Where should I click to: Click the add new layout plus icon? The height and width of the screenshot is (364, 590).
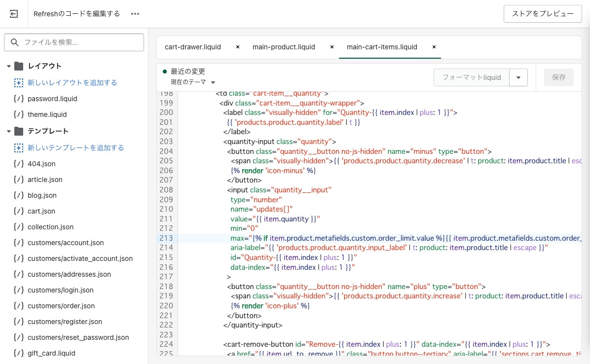pyautogui.click(x=19, y=82)
